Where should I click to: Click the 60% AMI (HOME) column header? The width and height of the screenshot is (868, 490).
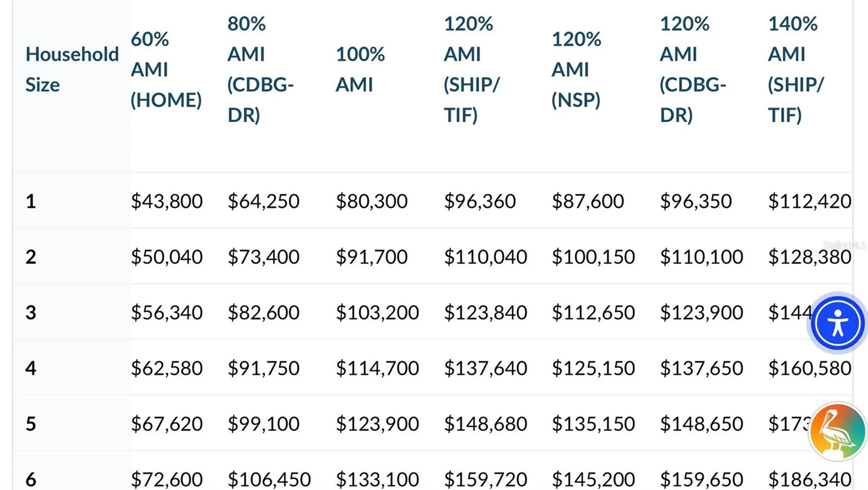[166, 69]
